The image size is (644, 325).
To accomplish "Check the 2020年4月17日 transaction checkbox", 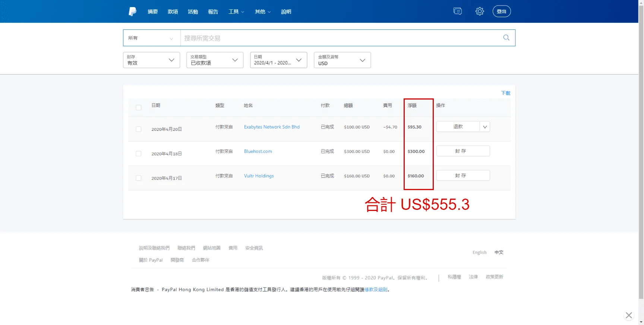I will coord(139,178).
